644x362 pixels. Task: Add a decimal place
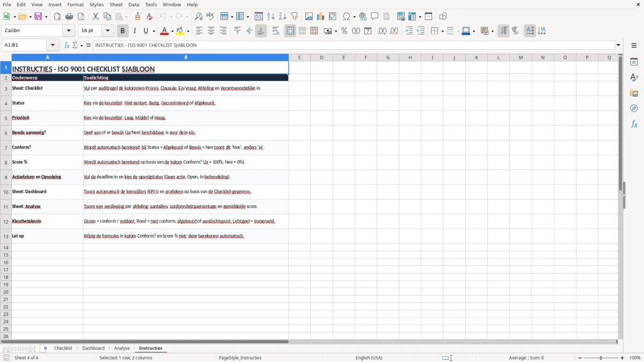pyautogui.click(x=383, y=31)
